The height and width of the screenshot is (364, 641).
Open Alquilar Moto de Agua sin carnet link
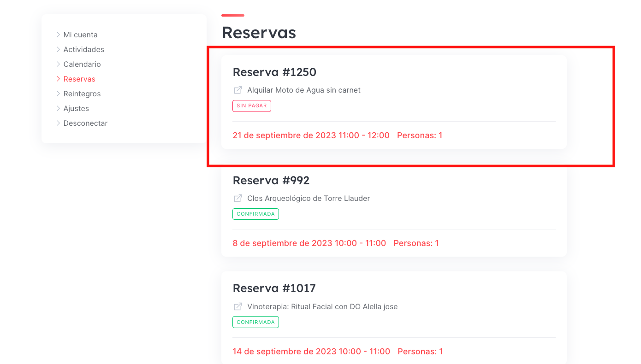coord(304,90)
